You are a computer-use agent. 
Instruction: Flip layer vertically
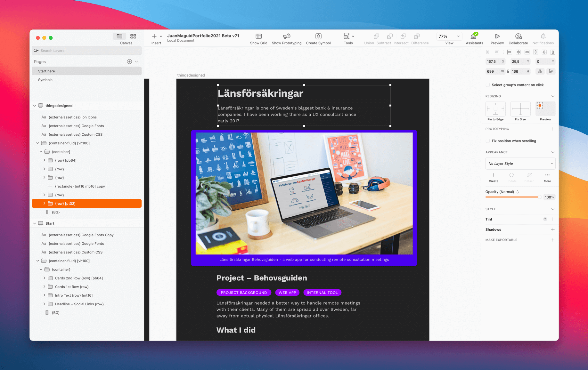pos(551,71)
